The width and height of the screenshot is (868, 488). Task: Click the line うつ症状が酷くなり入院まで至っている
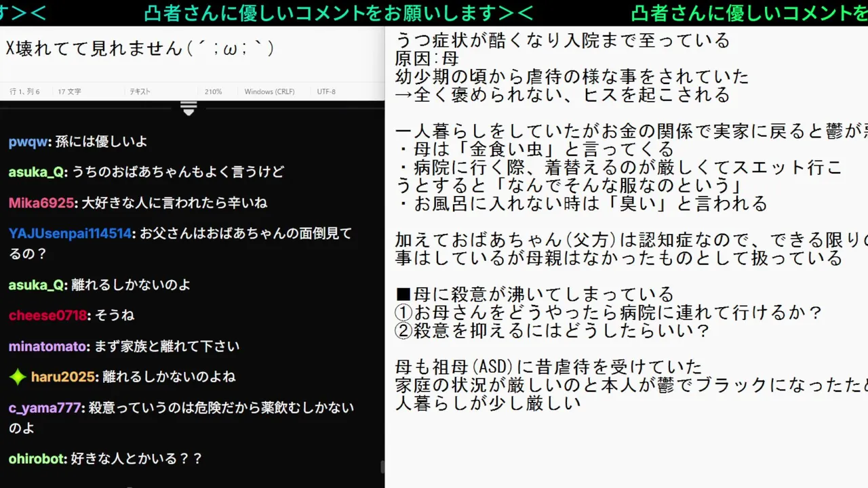(x=562, y=40)
